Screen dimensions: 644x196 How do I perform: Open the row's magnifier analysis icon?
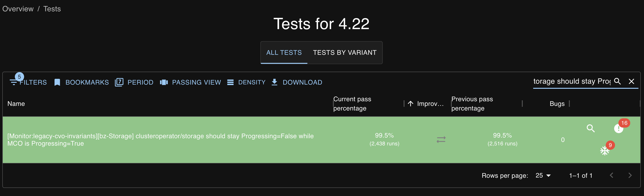pos(590,128)
